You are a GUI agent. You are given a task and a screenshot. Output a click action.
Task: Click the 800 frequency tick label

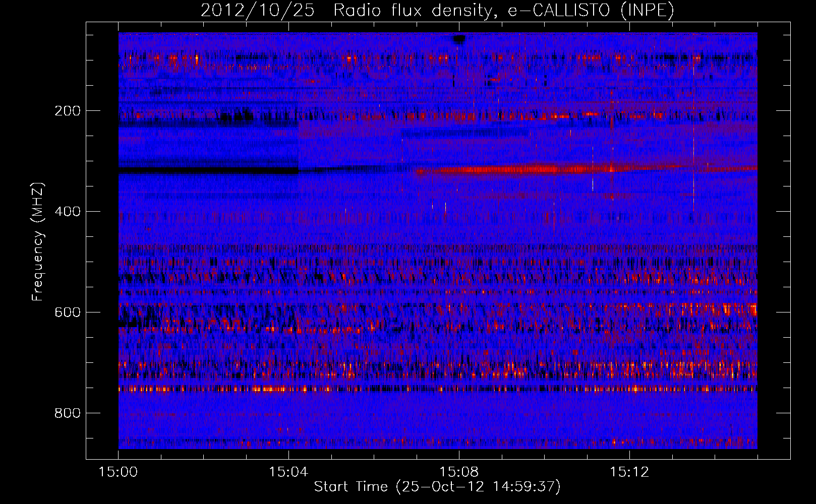[67, 413]
